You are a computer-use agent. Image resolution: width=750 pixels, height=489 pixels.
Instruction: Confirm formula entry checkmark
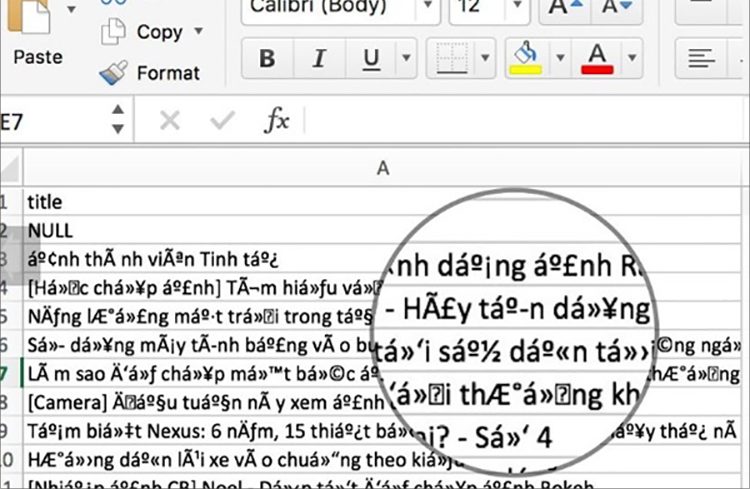(222, 121)
